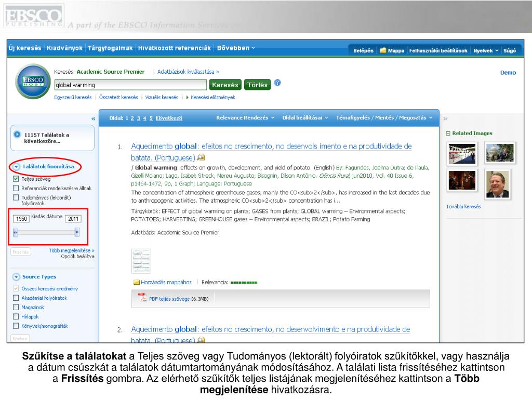Open the Capitol building related image
The width and height of the screenshot is (532, 399).
[x=500, y=152]
